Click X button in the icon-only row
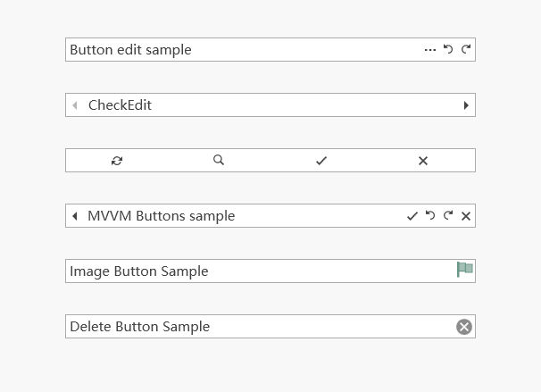Screen dimensions: 541x392 (423, 161)
